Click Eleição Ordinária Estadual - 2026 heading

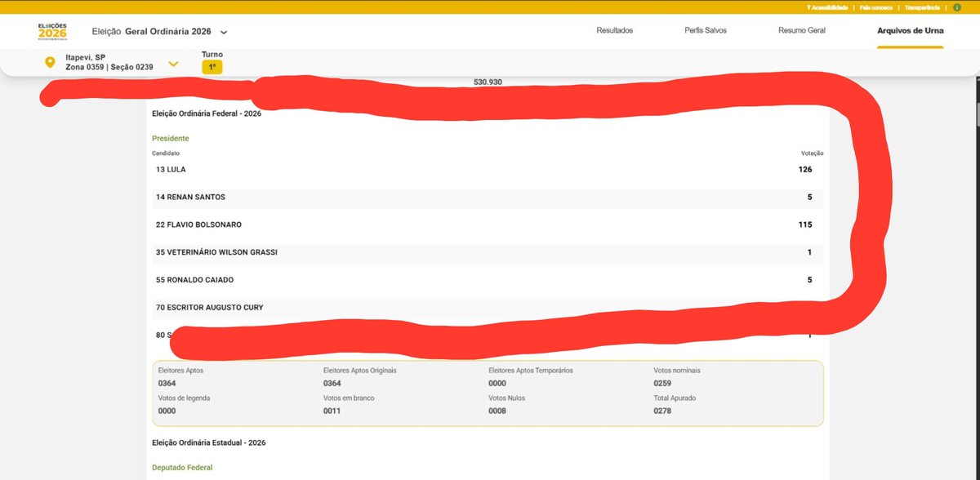tap(209, 442)
